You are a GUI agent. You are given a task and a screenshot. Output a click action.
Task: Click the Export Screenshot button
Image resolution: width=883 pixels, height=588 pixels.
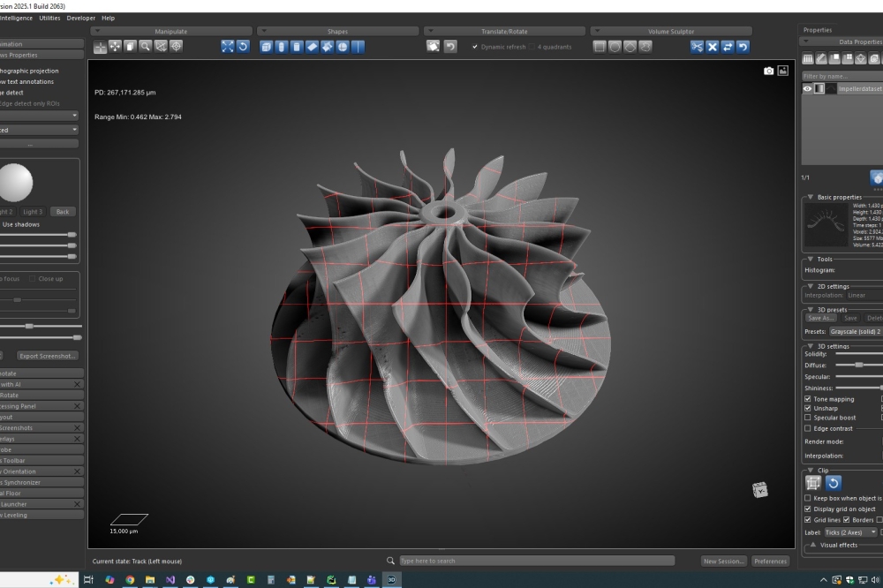click(x=48, y=356)
